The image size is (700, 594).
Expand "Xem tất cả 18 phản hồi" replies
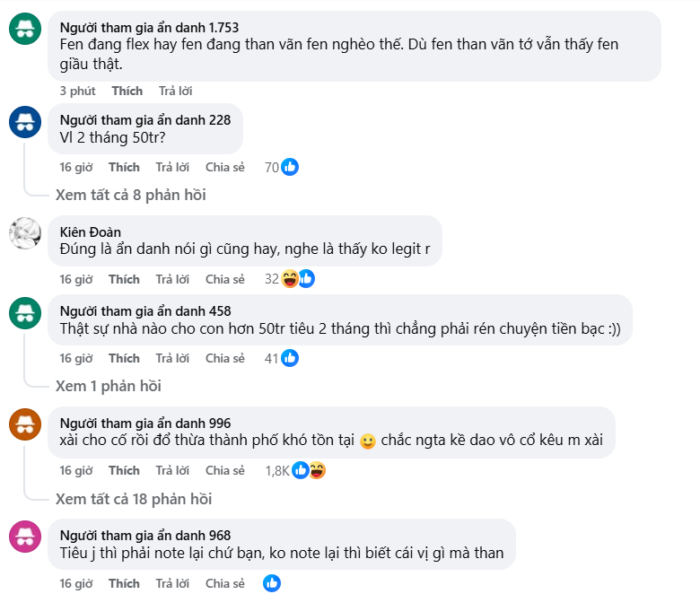pyautogui.click(x=134, y=499)
